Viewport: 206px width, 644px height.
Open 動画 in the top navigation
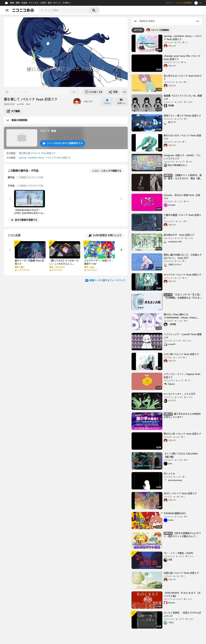pos(12,3)
